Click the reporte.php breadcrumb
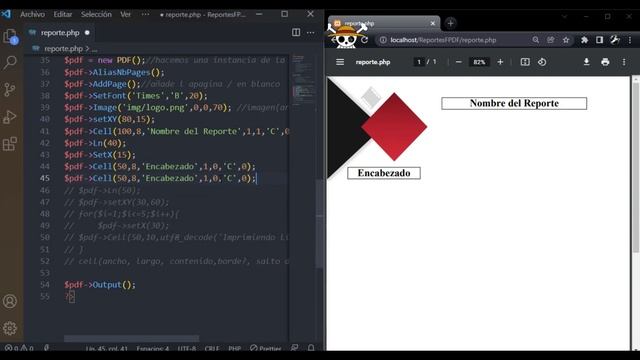Viewport: 640px width, 360px height. [63, 49]
